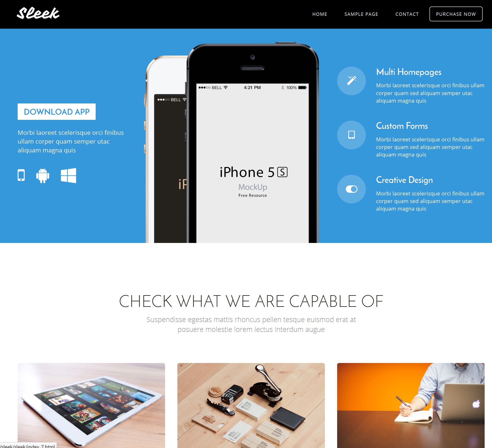Click the Sleek logo in the header
Screen dimensions: 492x448
coord(38,13)
